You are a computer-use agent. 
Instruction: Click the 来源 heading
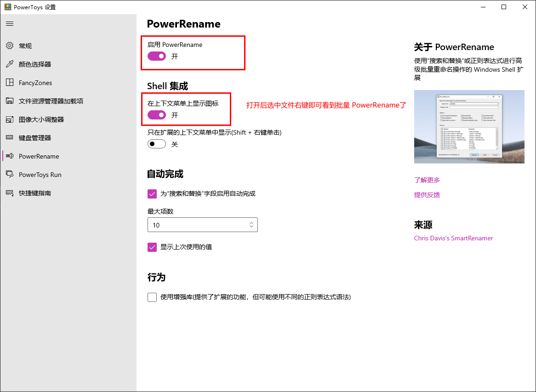point(423,225)
